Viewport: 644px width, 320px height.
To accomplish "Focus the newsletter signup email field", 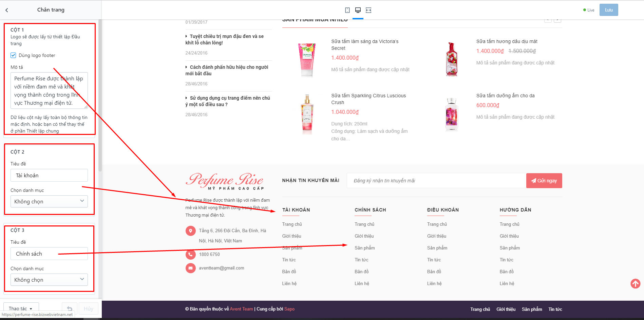I will [437, 181].
